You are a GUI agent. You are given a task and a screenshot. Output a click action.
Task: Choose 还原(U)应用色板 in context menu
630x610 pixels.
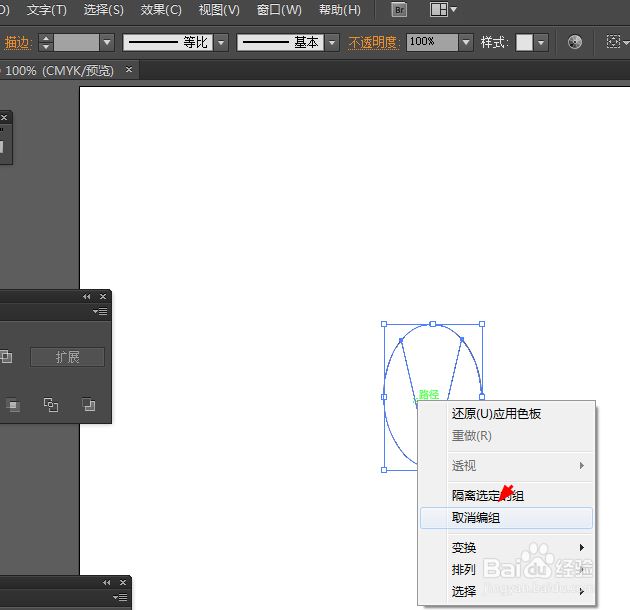[506, 414]
